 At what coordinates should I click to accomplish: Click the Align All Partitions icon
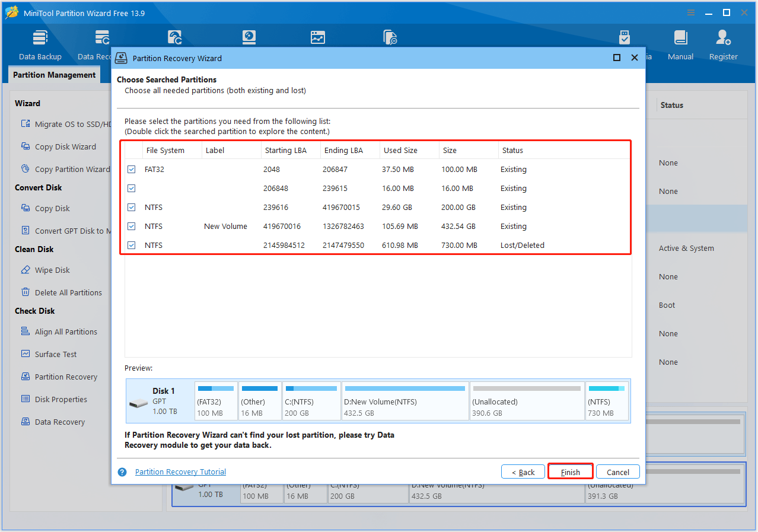coord(26,332)
